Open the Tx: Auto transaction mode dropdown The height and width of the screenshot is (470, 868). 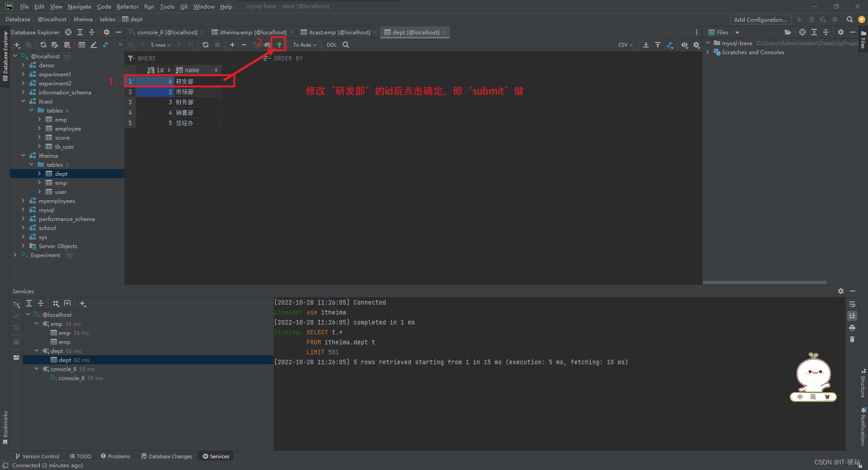(x=305, y=45)
